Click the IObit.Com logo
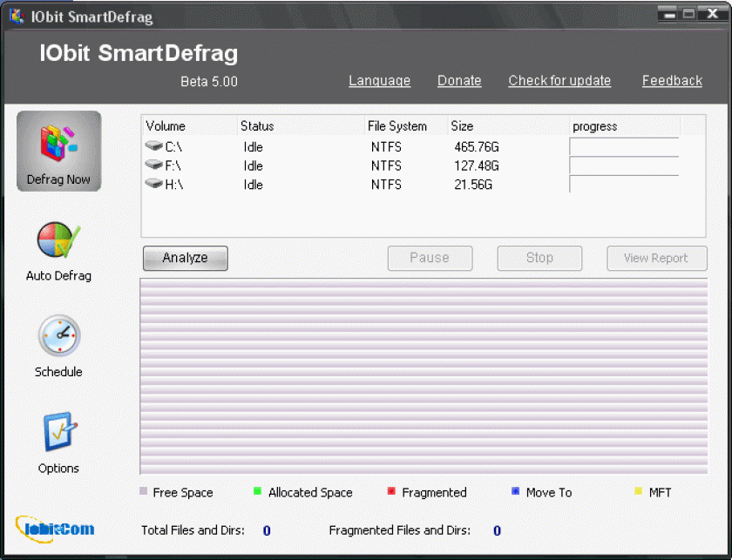The height and width of the screenshot is (560, 732). (55, 530)
